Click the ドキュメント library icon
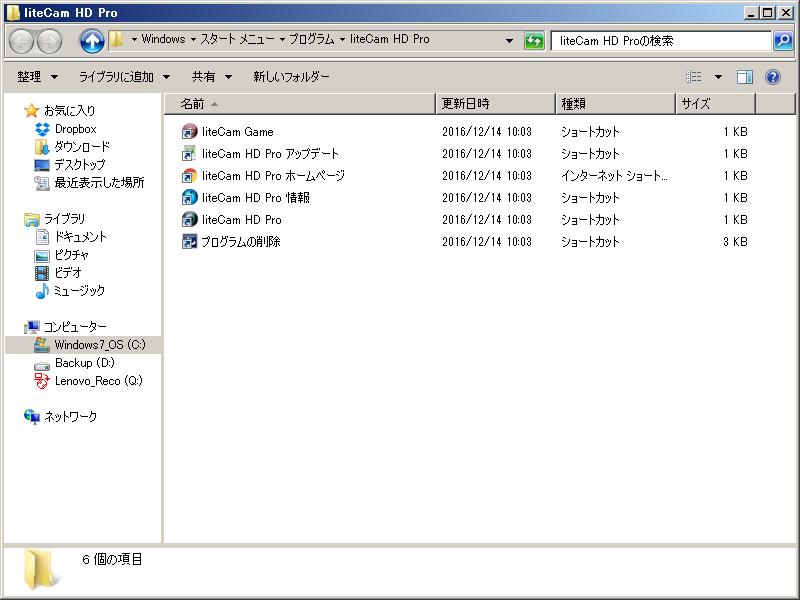 point(42,237)
